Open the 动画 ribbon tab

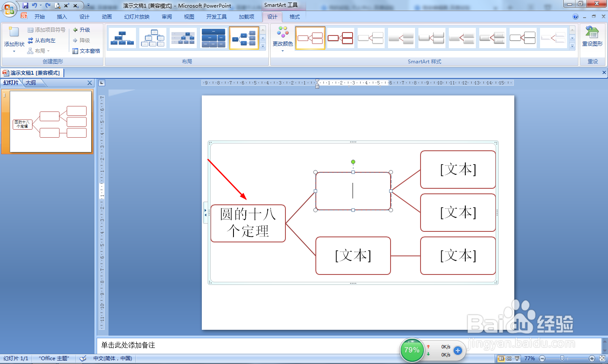tap(107, 17)
